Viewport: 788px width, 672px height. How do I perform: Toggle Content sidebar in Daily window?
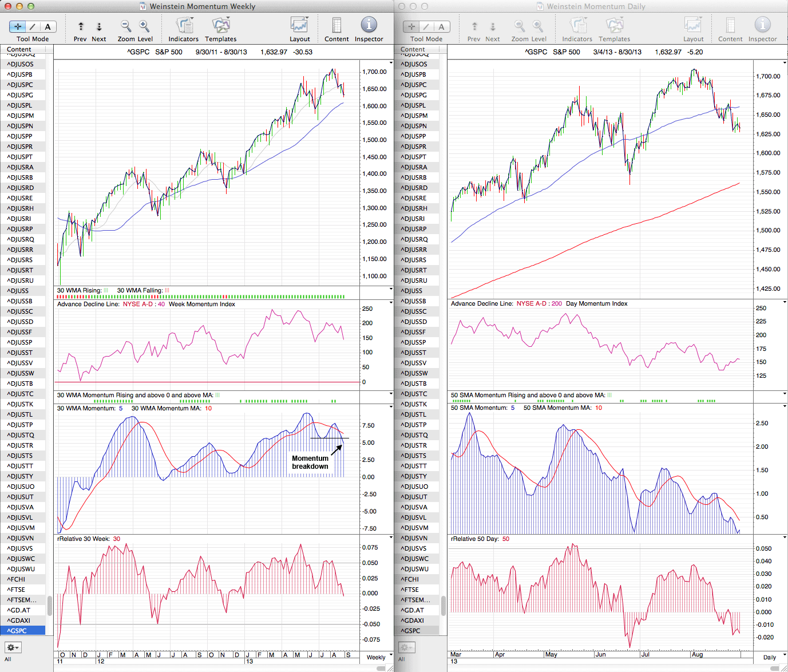point(730,25)
